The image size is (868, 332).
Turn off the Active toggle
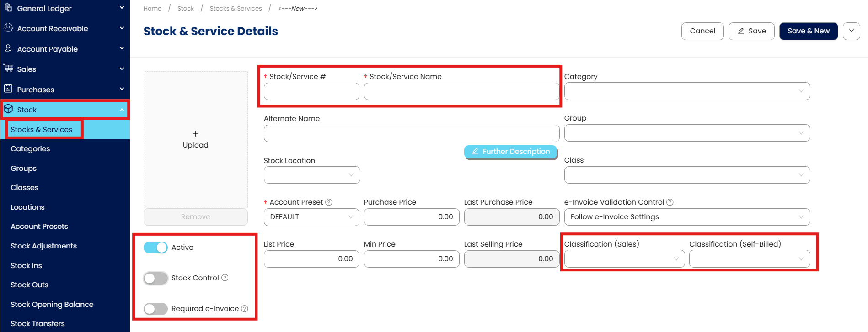coord(155,248)
